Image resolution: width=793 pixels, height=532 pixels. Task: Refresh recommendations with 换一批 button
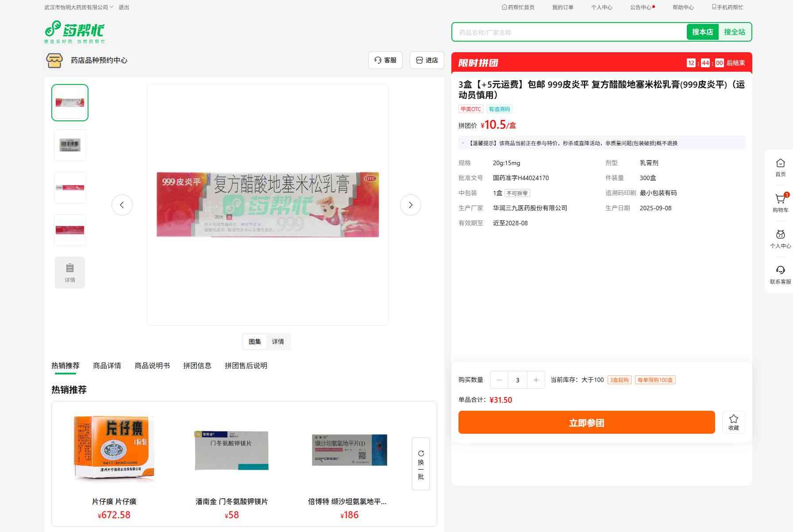point(420,464)
